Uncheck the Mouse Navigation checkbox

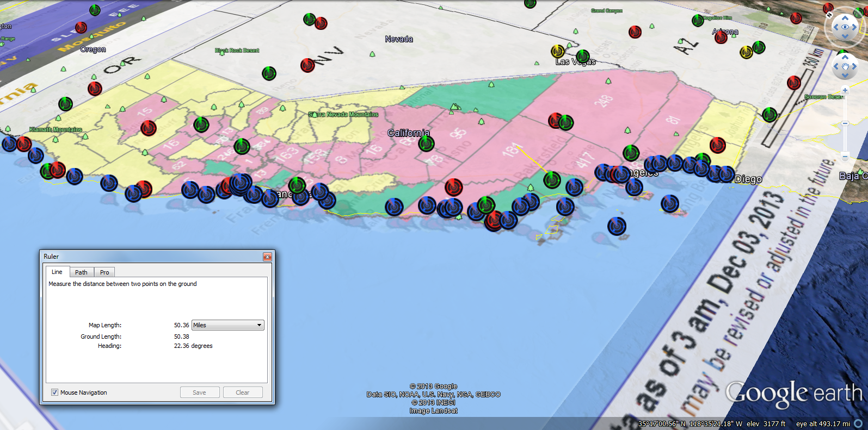tap(55, 392)
